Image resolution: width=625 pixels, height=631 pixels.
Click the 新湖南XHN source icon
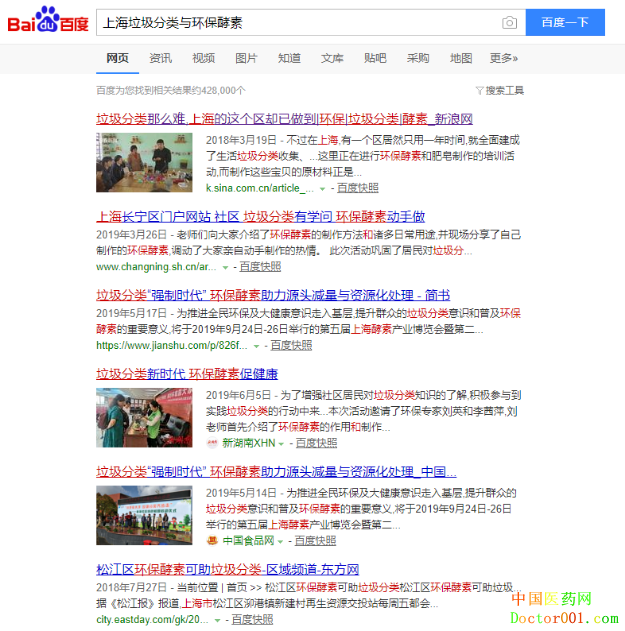(x=213, y=443)
